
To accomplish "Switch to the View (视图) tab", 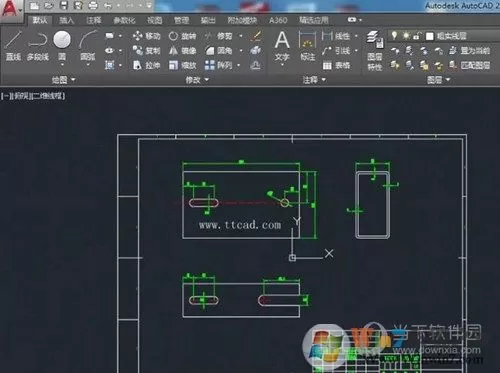I will click(155, 20).
